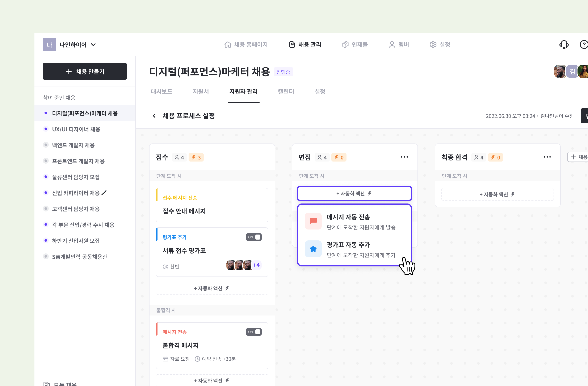
Task: Select SW개발인력 공동채용관 in sidebar
Action: (x=85, y=256)
